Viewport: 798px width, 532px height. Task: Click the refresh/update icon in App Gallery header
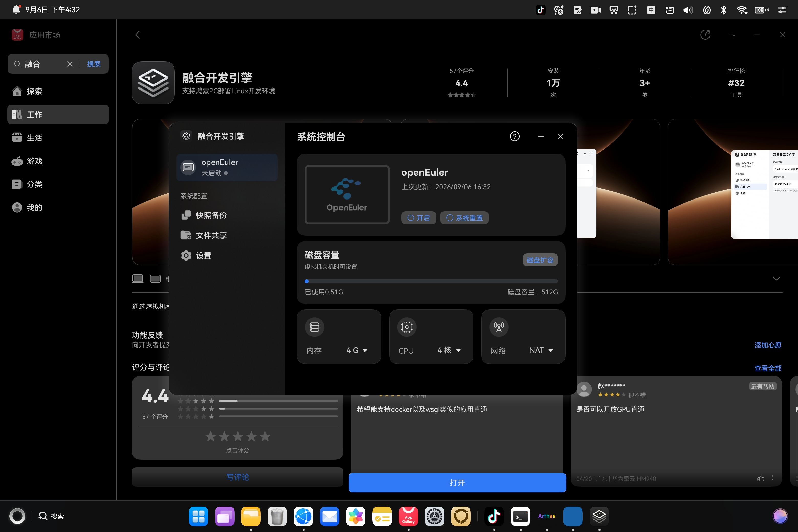coord(705,35)
